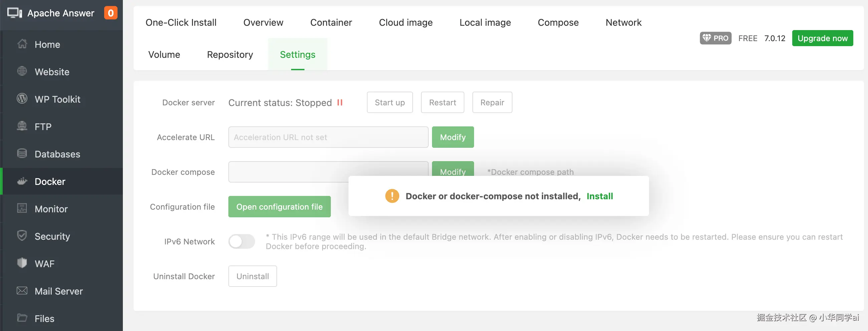Select the Website sidebar icon

click(22, 72)
